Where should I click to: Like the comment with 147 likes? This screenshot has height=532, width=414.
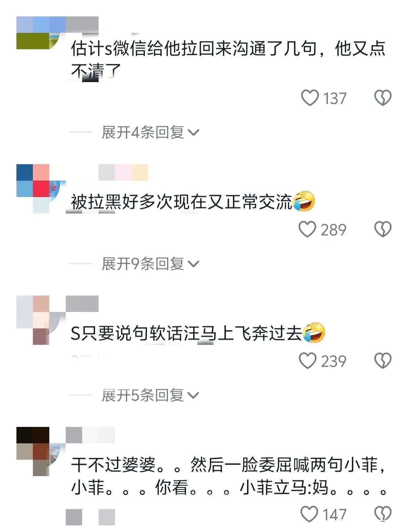[310, 514]
